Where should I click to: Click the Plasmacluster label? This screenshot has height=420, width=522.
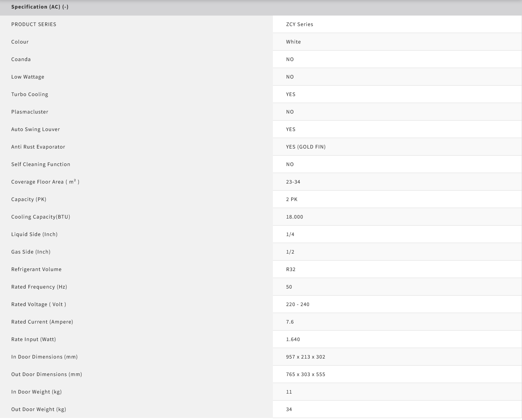[x=30, y=112]
